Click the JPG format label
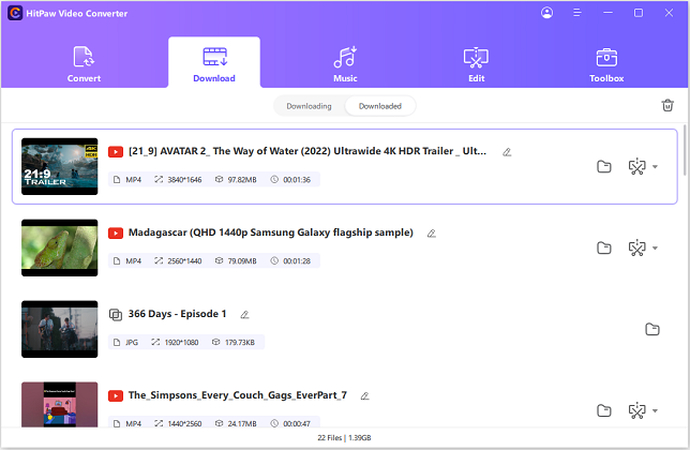 (132, 343)
